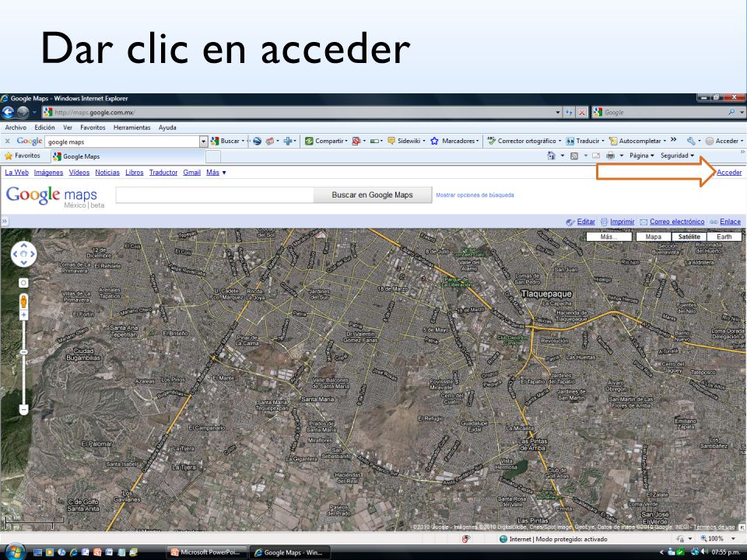Switch to Microsoft PowerPoint taskbar button

pyautogui.click(x=207, y=552)
